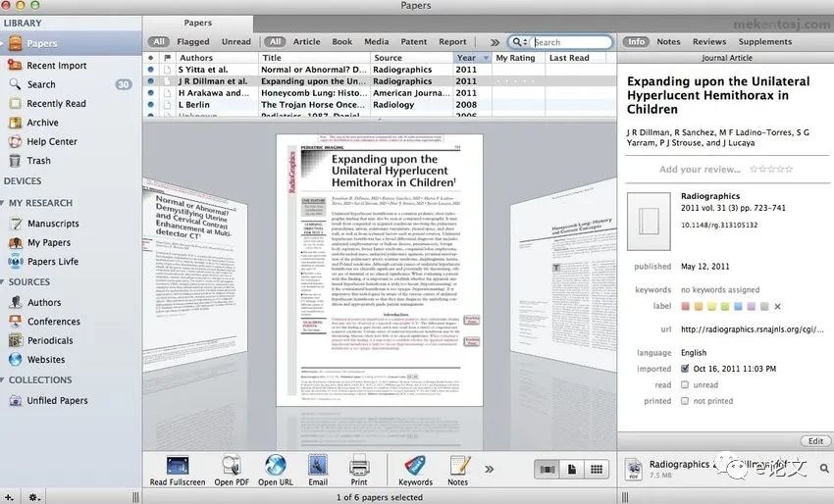Collapse the COLLECTIONS section

click(x=3, y=380)
